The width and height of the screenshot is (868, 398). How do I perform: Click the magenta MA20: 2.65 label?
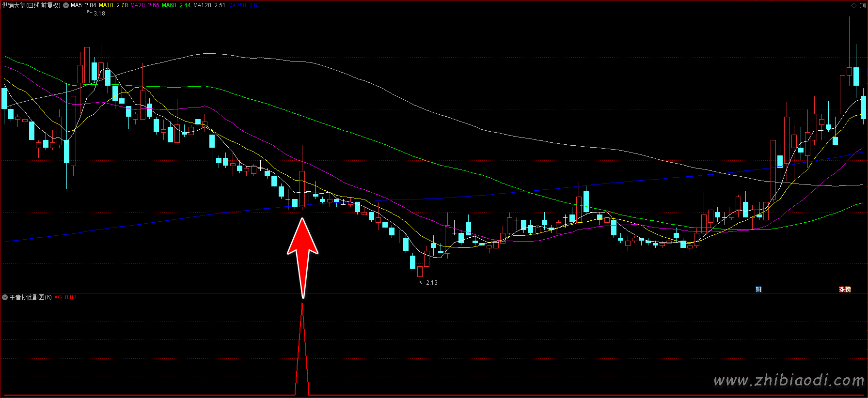[x=145, y=5]
